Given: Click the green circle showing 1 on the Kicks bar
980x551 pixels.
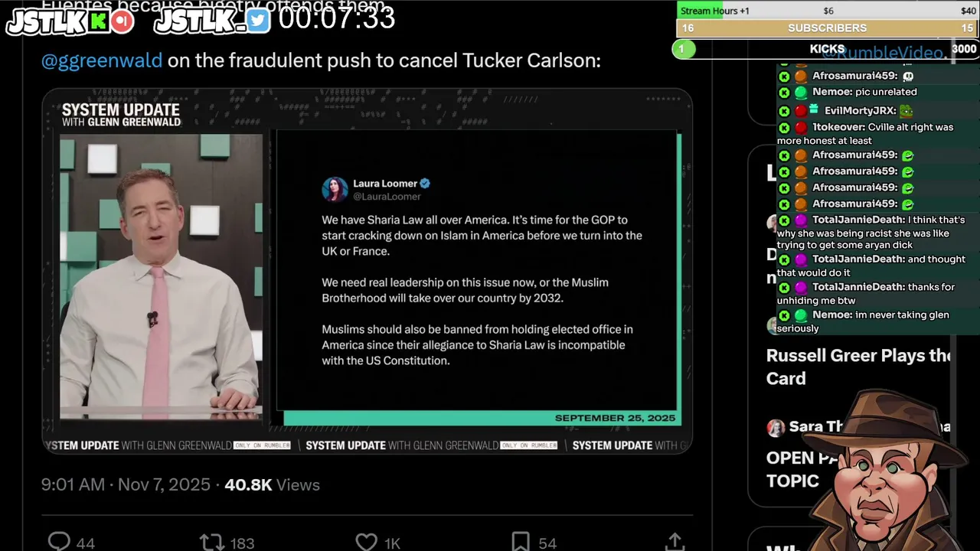Looking at the screenshot, I should tap(684, 49).
